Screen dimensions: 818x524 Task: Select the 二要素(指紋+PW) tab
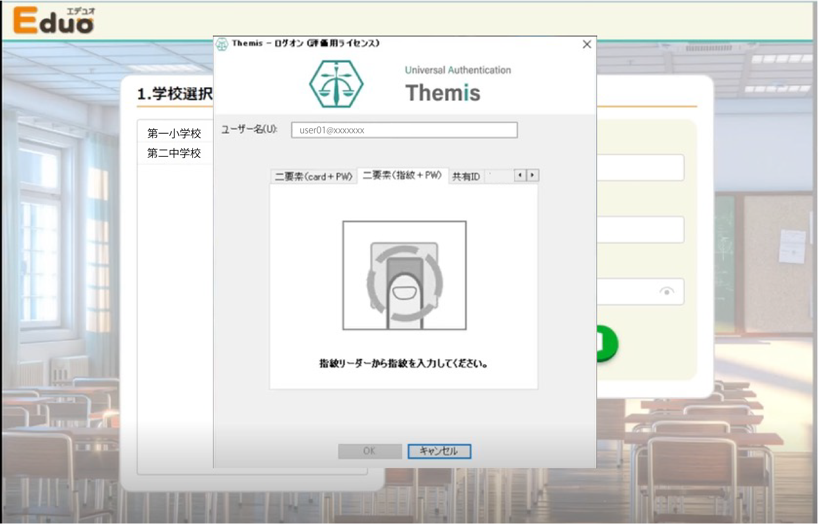(x=402, y=175)
